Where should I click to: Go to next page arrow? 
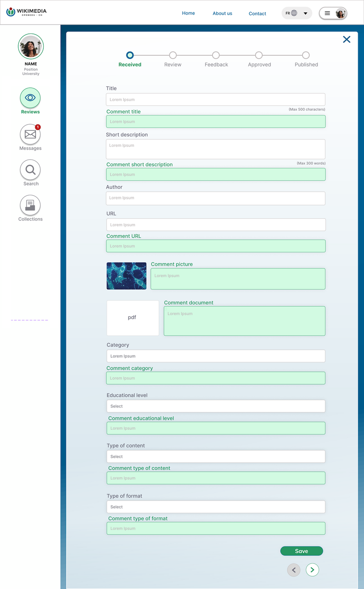pyautogui.click(x=312, y=570)
